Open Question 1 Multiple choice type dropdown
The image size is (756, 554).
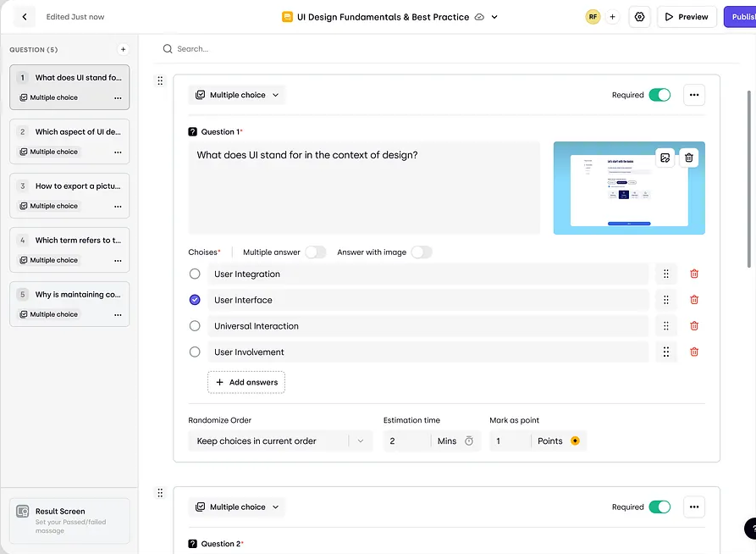[x=237, y=95]
